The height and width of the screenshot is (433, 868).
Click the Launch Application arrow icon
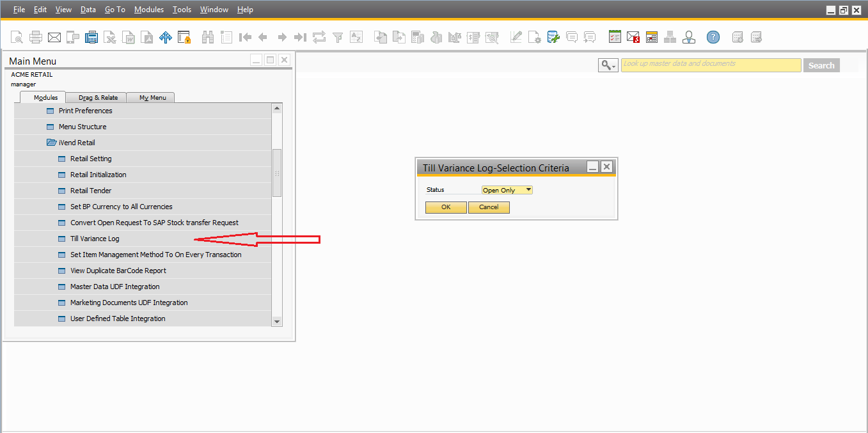tap(166, 37)
